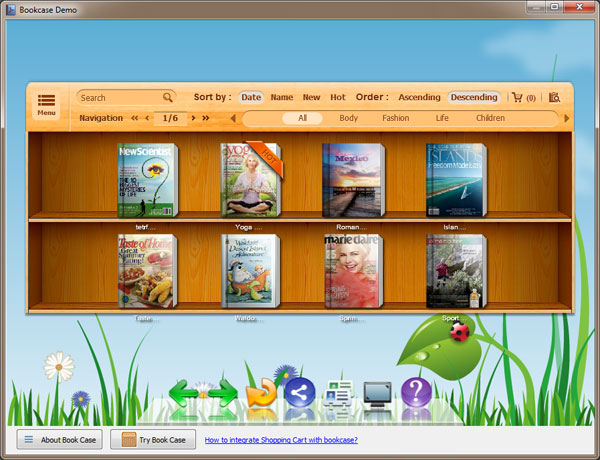
Task: Click into the Search field
Action: (x=126, y=98)
